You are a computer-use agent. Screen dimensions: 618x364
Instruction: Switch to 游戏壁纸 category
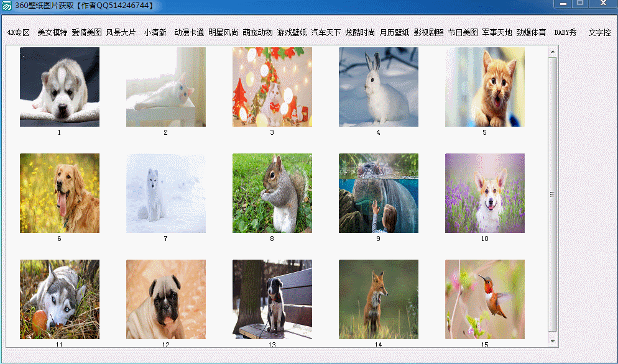pyautogui.click(x=292, y=32)
